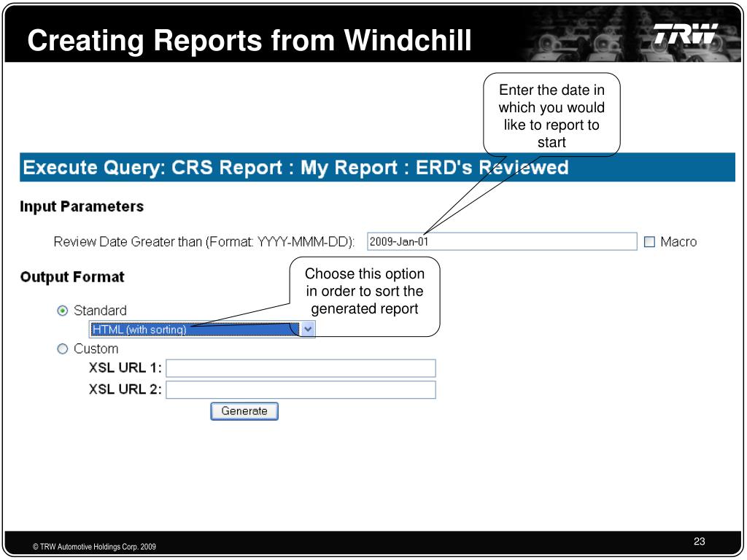Screen dimensions: 747x560
Task: Click the Review Date input field
Action: (502, 241)
